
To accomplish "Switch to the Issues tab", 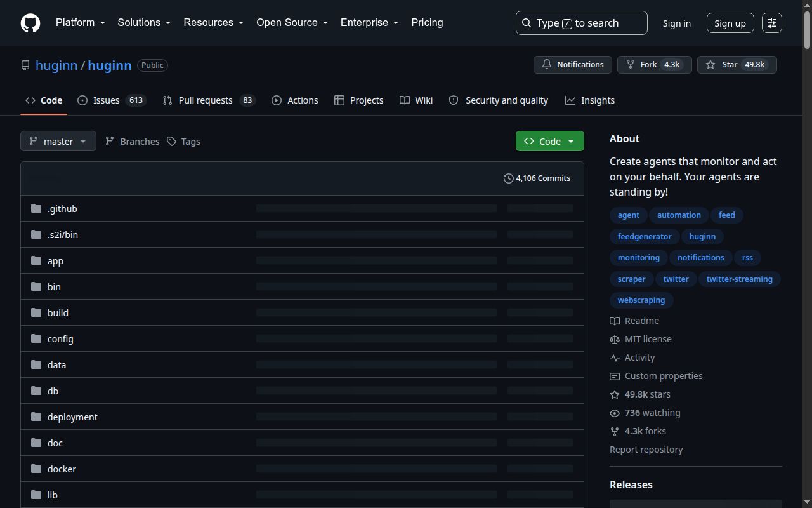I will point(112,100).
